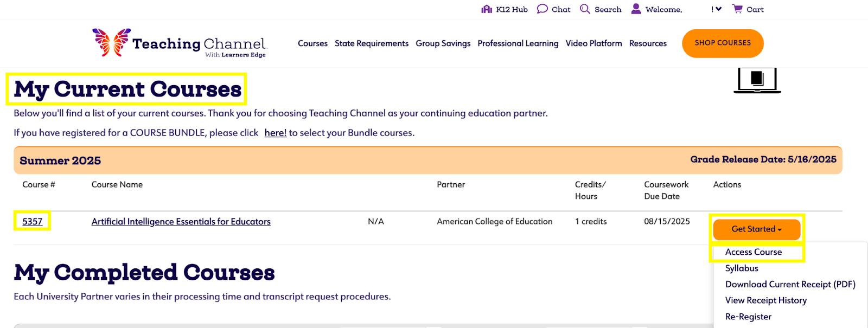Open Chat via the speech bubble icon
Screen dimensions: 868x328
tap(542, 9)
